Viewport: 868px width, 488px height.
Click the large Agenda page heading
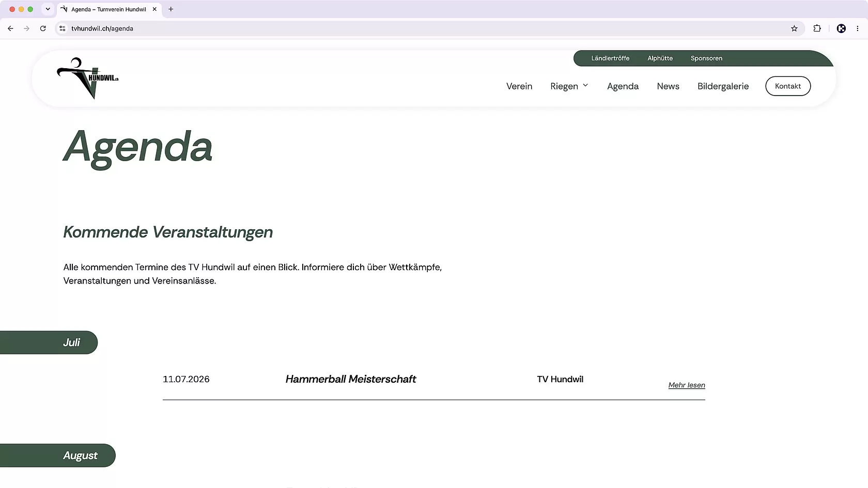click(137, 148)
